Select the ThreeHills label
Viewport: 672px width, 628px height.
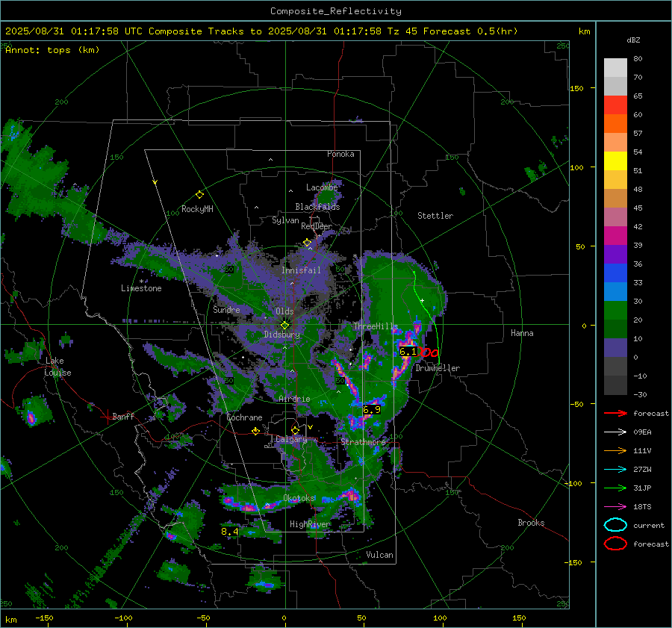pyautogui.click(x=376, y=326)
